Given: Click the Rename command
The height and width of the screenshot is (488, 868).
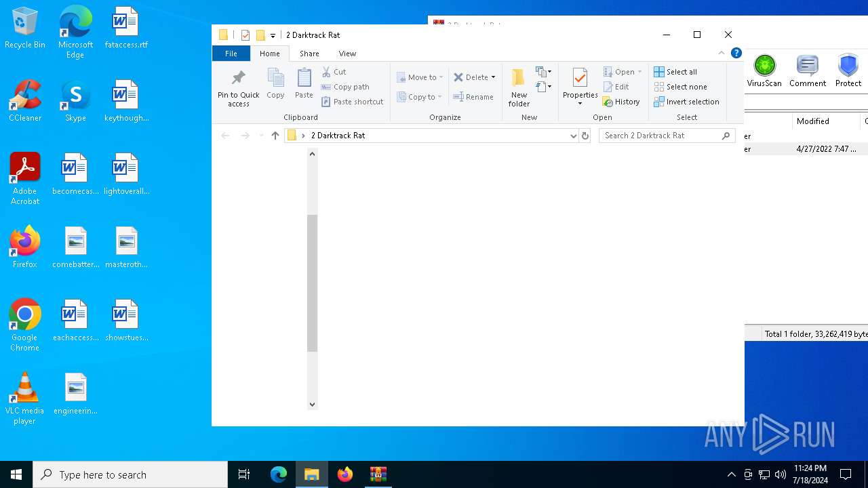Looking at the screenshot, I should [473, 97].
